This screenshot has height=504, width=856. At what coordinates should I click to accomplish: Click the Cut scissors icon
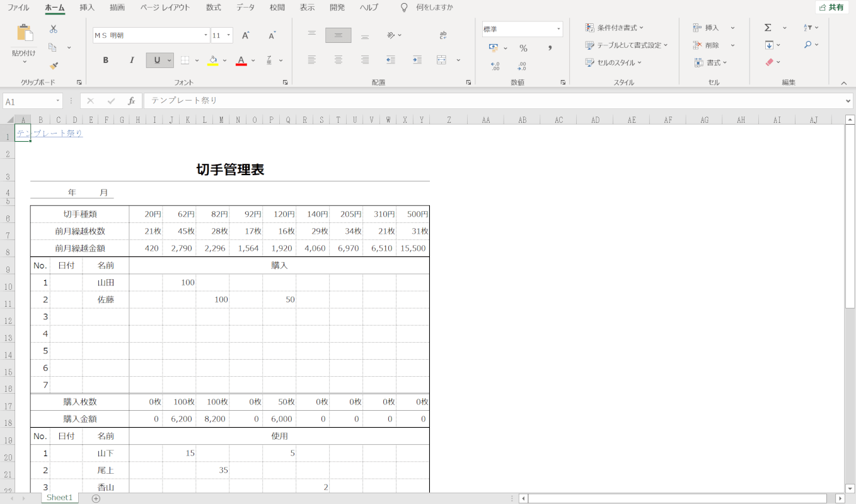tap(54, 29)
